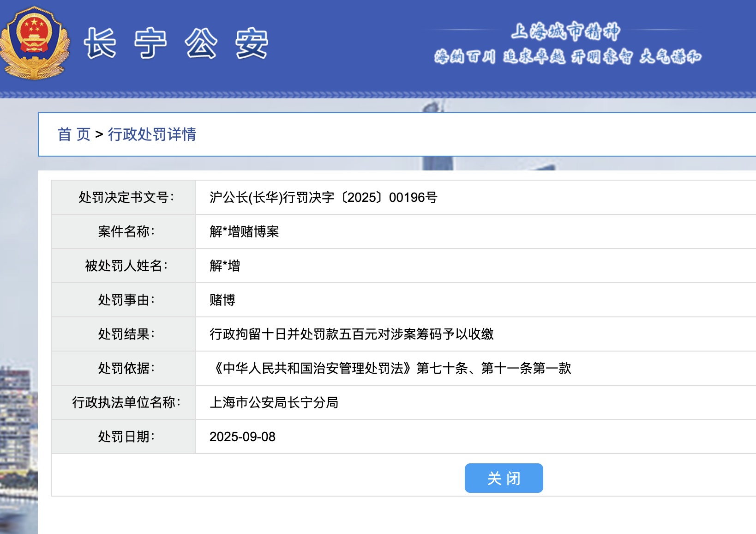Click the 上海城市精神 slogan heading
Viewport: 756px width, 534px height.
(x=565, y=31)
